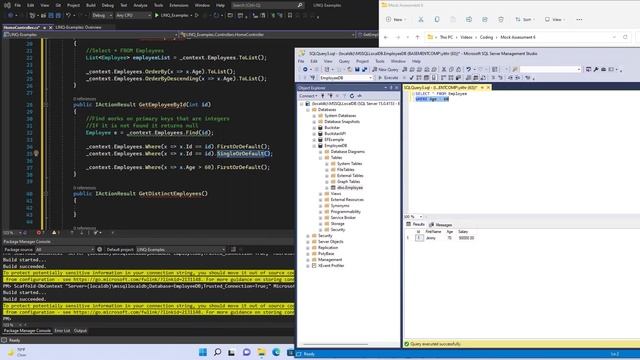The width and height of the screenshot is (640, 360).
Task: Click the New Query button in SSMS toolbar
Action: tap(385, 69)
